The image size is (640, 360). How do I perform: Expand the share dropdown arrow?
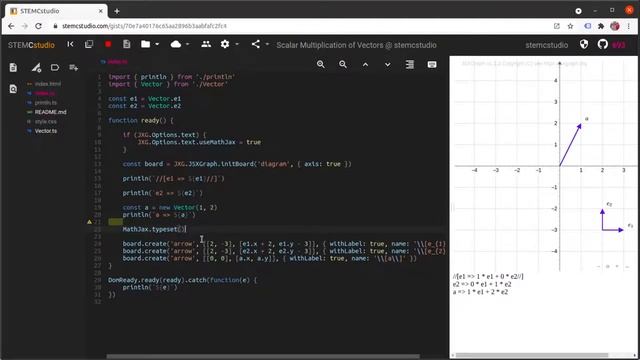point(267,44)
